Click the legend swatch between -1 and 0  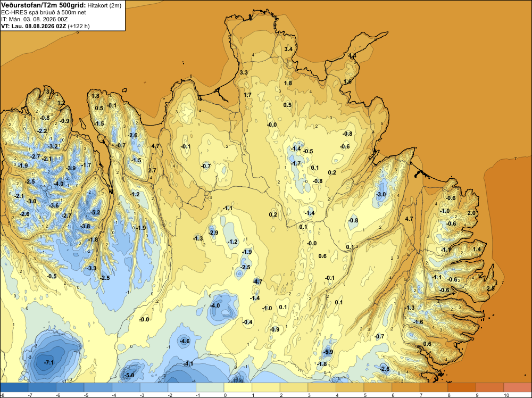click(210, 387)
